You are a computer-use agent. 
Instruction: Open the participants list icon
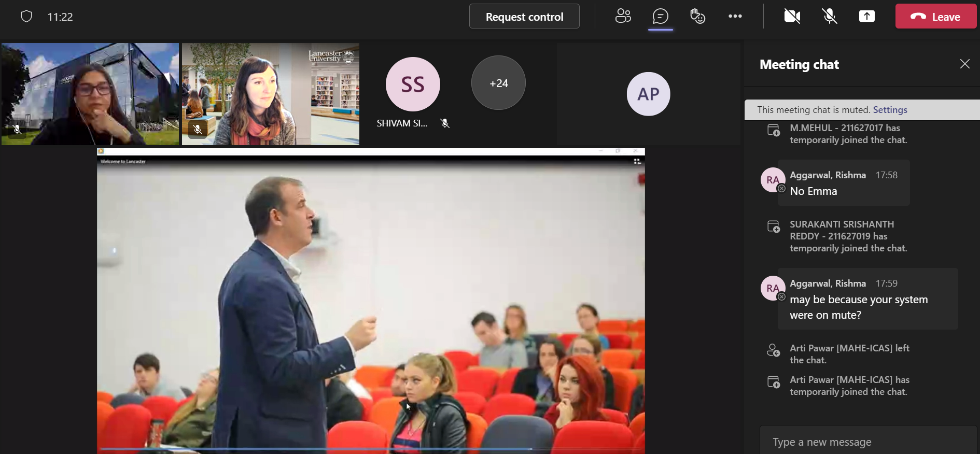pos(623,17)
